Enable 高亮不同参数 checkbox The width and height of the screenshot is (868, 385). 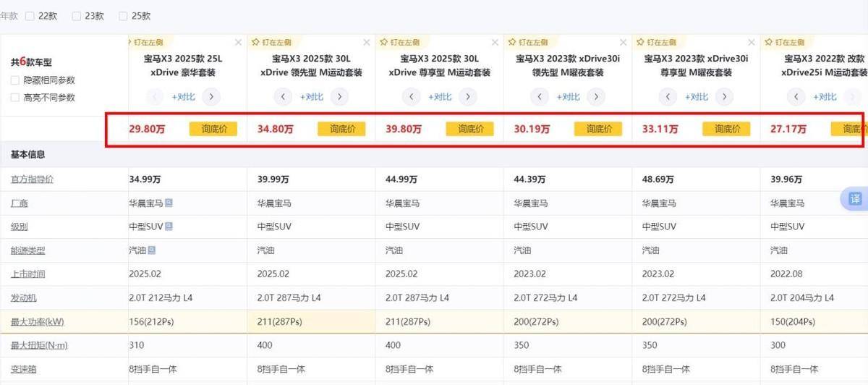point(15,98)
